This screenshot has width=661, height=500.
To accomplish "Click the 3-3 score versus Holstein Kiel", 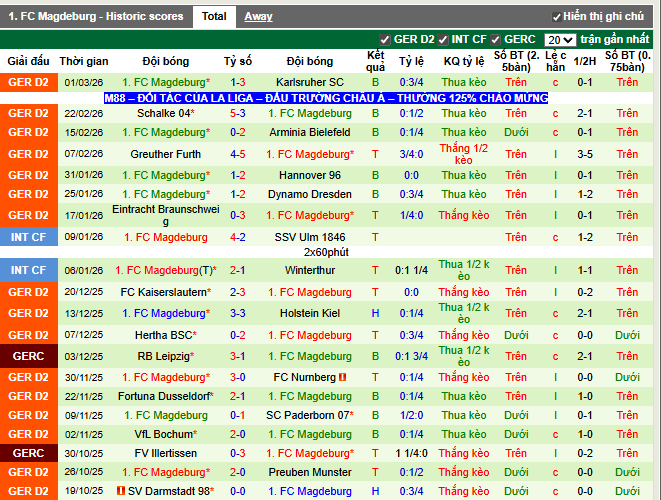I will 238,313.
